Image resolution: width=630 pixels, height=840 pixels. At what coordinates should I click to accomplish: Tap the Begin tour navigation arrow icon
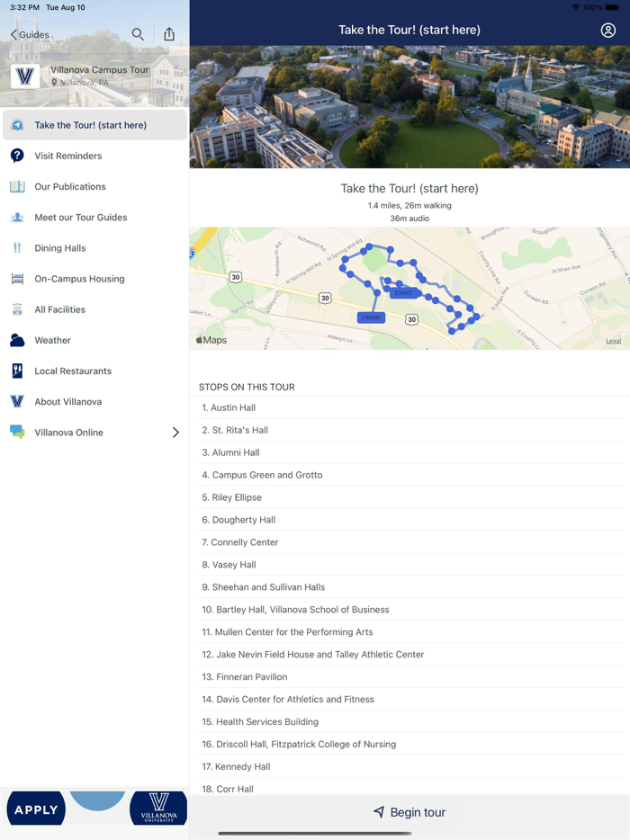pyautogui.click(x=379, y=812)
